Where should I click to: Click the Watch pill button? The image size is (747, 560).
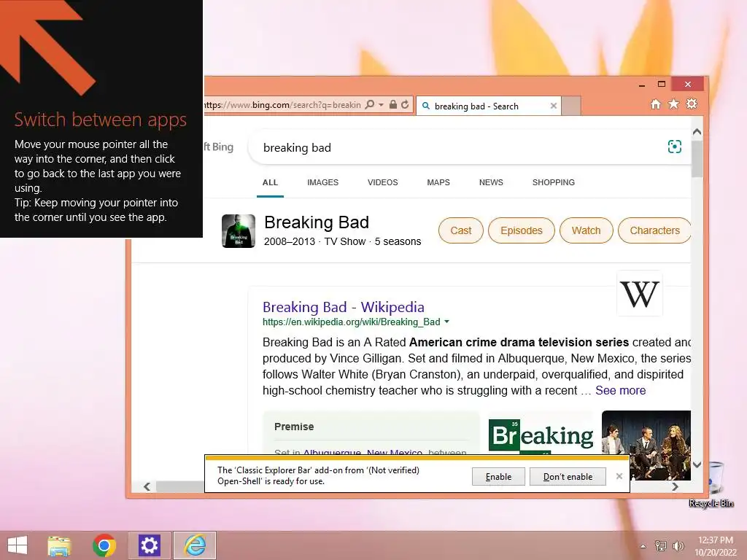586,230
